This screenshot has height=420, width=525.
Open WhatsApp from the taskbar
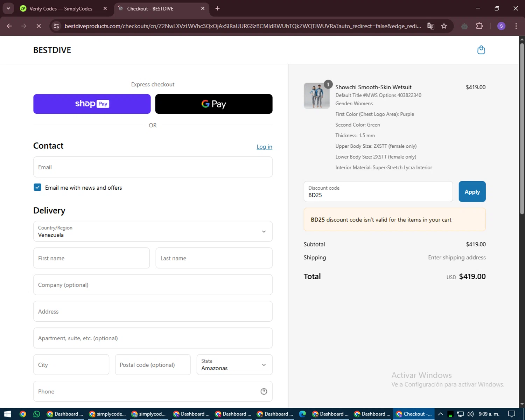[37, 414]
